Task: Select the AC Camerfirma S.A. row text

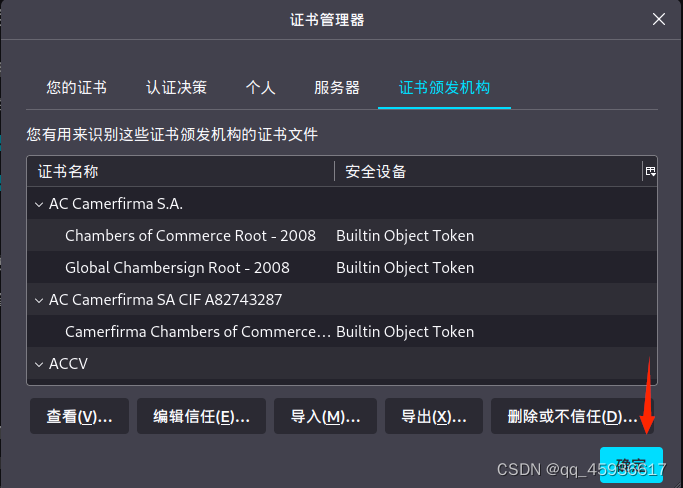Action: click(x=115, y=204)
